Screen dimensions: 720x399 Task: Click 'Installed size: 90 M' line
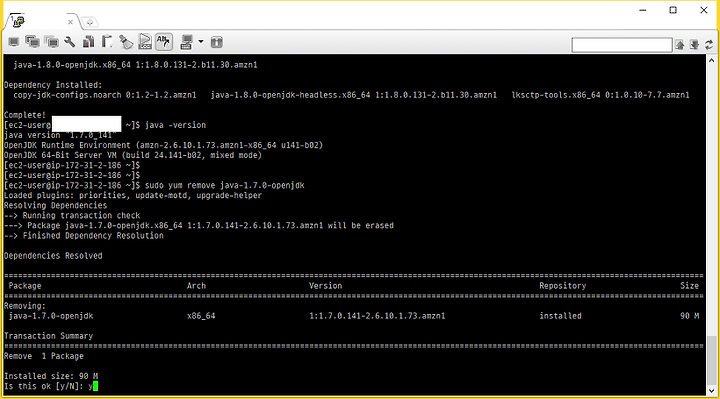[x=51, y=376]
